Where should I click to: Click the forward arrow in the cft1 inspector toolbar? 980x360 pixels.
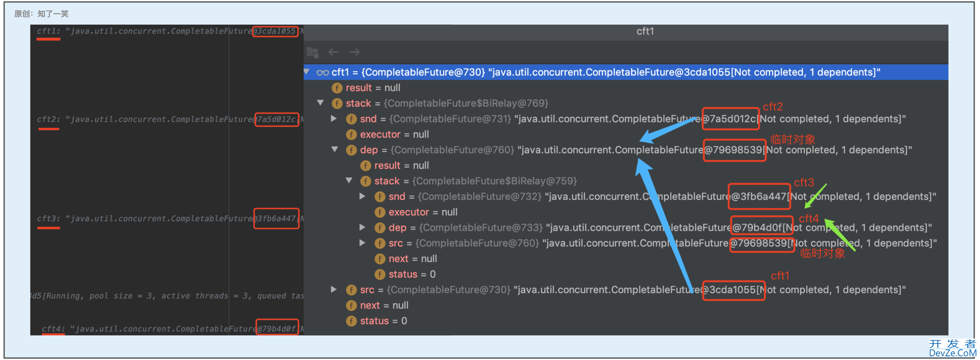[x=355, y=52]
